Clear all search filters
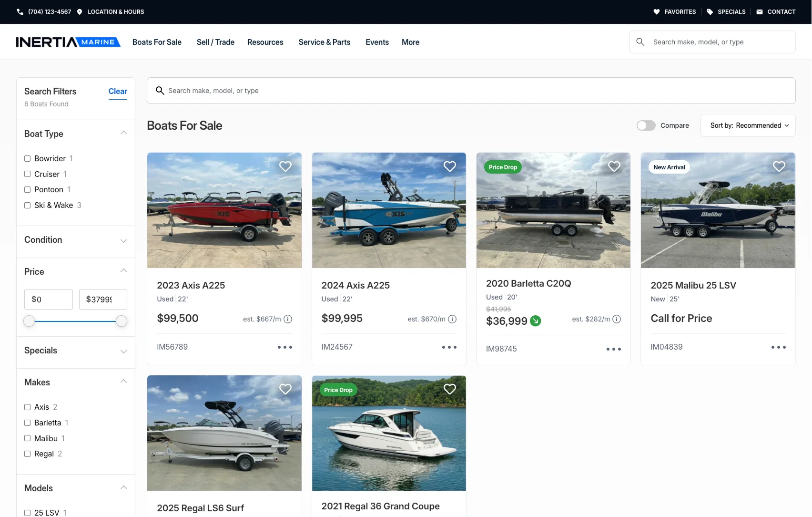Screen dimensions: 812x517 118,91
